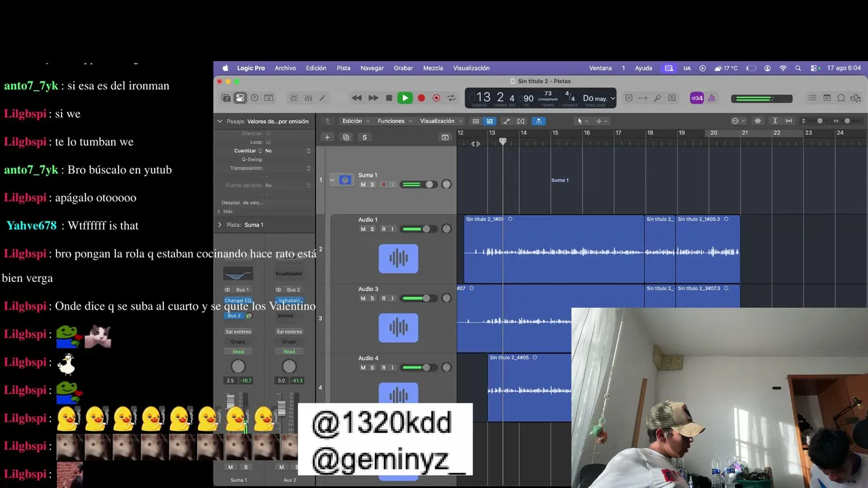
Task: Open the media Browsers panel
Action: [855, 98]
